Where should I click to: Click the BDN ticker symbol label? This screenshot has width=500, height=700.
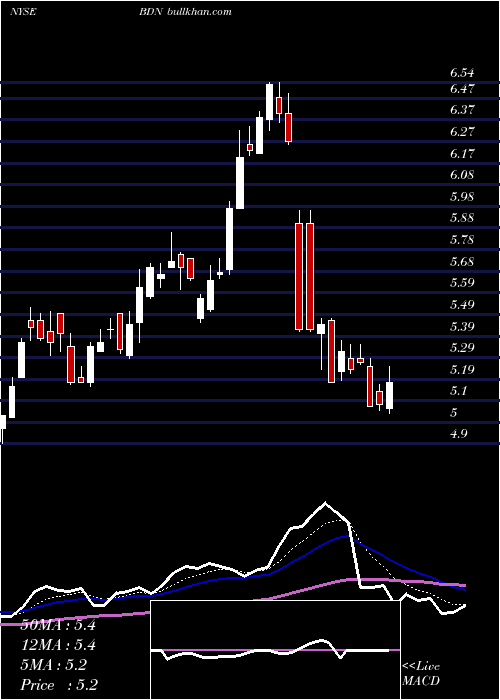(151, 12)
